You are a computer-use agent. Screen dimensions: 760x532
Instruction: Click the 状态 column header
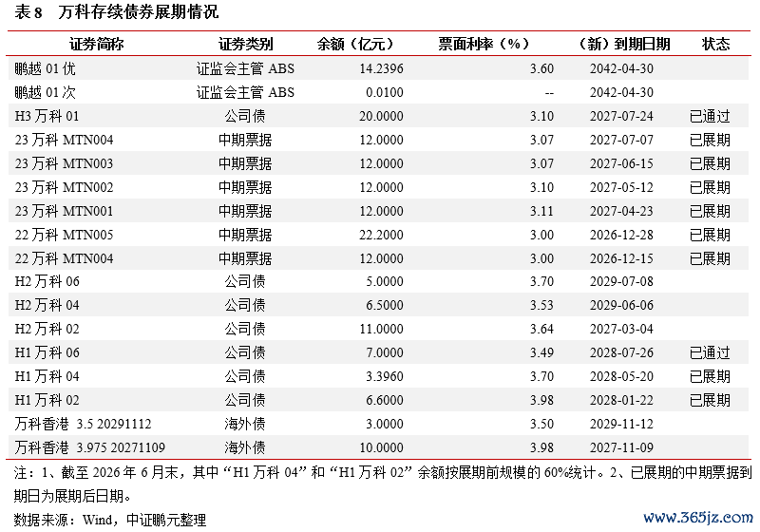715,44
